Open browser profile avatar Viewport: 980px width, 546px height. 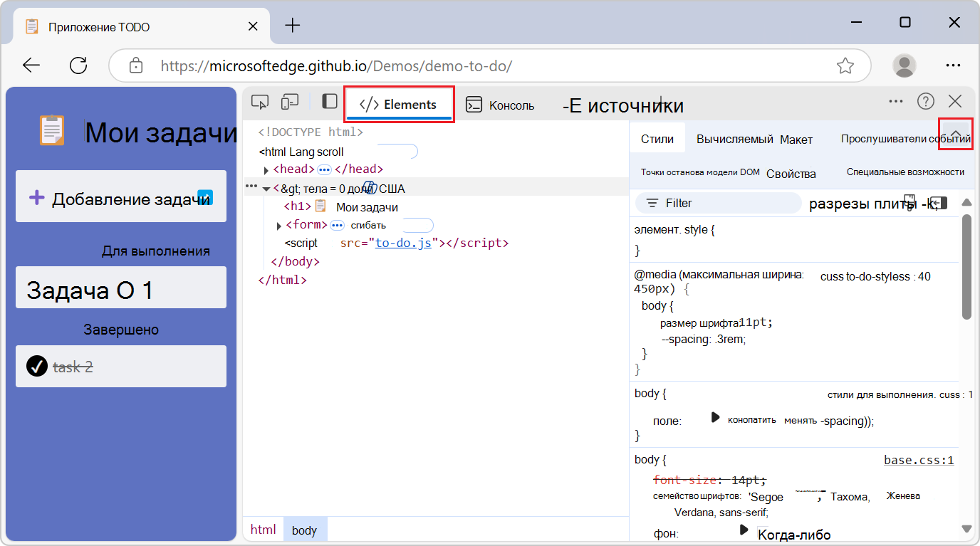click(905, 65)
